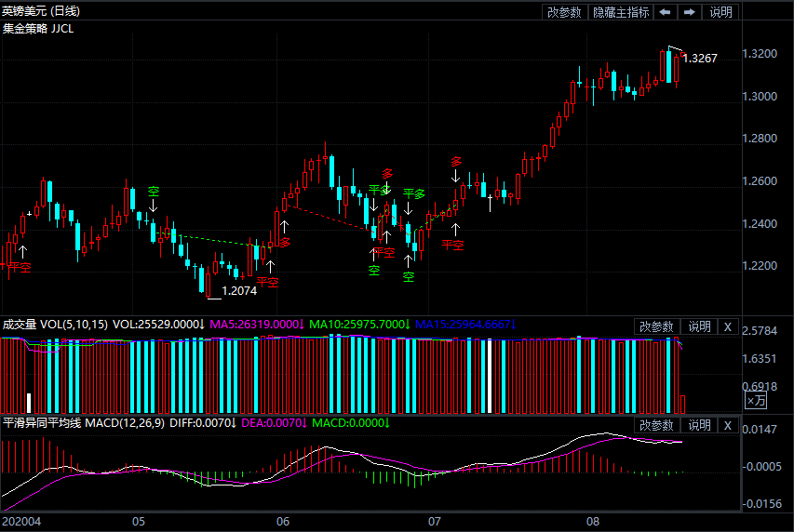Open 改参数 for the main chart
The image size is (794, 532).
coord(564,12)
